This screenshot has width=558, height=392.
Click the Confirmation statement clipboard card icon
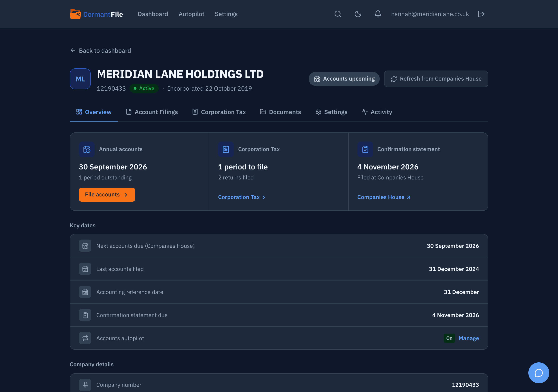(x=365, y=149)
